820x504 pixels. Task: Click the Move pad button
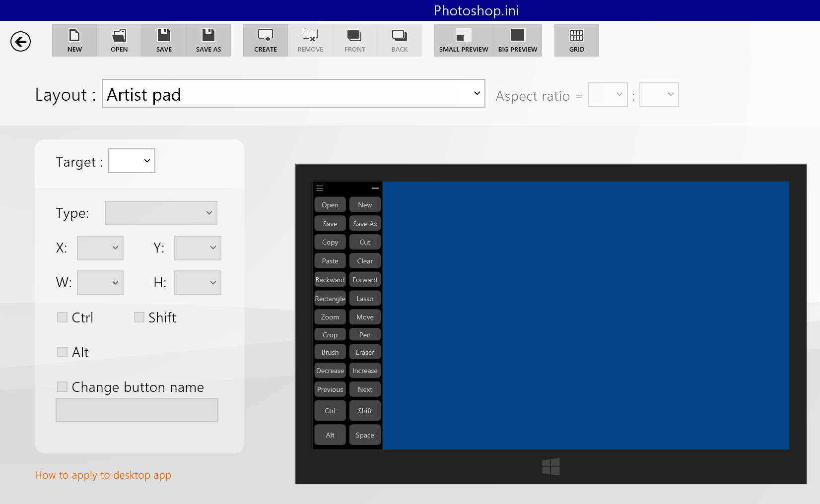[365, 317]
